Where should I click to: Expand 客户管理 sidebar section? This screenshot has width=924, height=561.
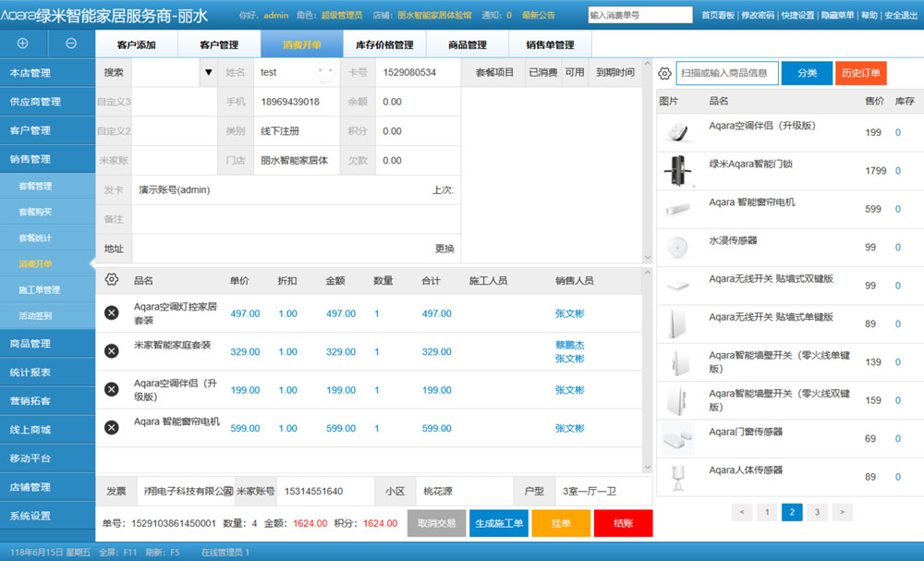point(48,130)
